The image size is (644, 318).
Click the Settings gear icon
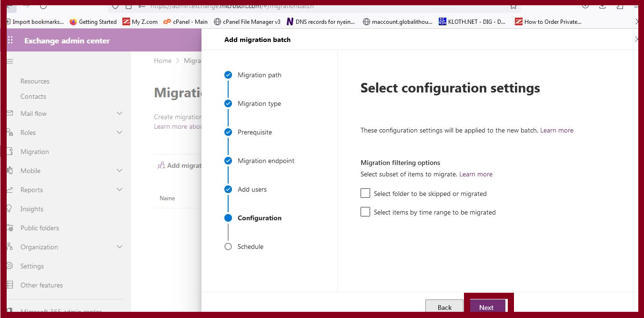pyautogui.click(x=10, y=266)
